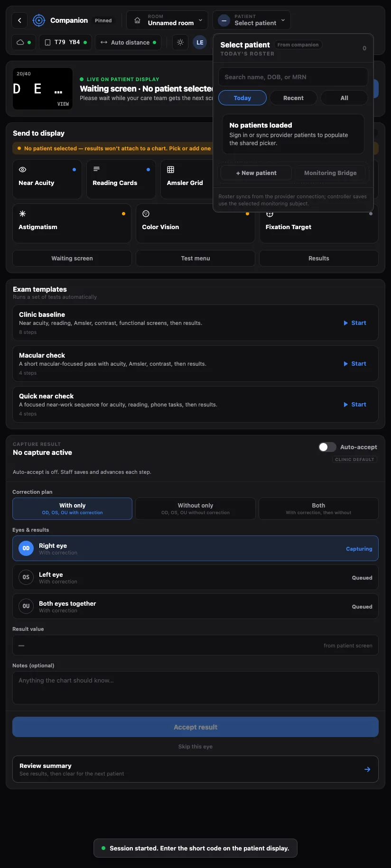The width and height of the screenshot is (391, 868).
Task: Select the Astigmatism test tile
Action: 72,223
